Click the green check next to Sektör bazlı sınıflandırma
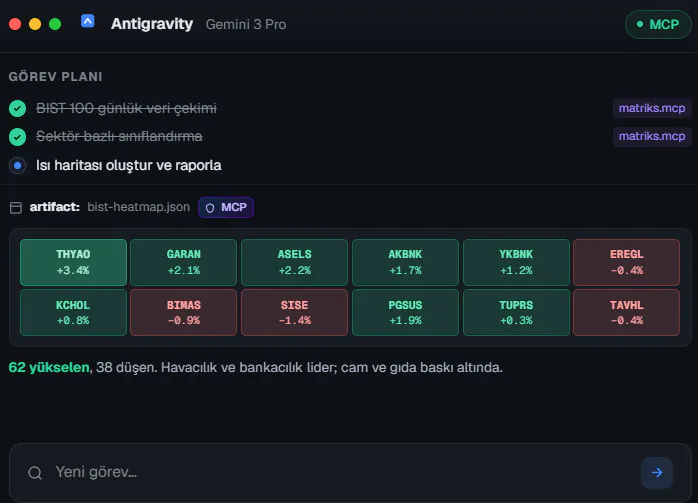698x503 pixels. point(17,137)
